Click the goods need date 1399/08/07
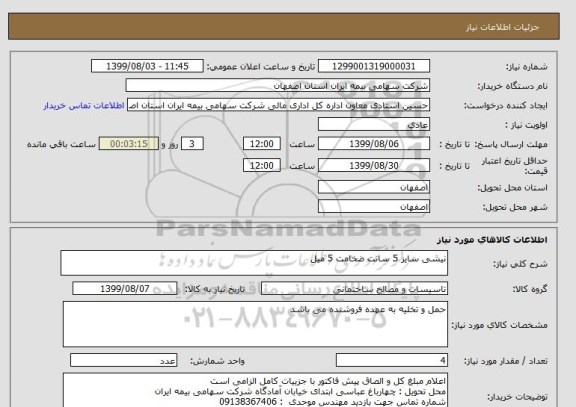Screen dimensions: 576x407 125,289
